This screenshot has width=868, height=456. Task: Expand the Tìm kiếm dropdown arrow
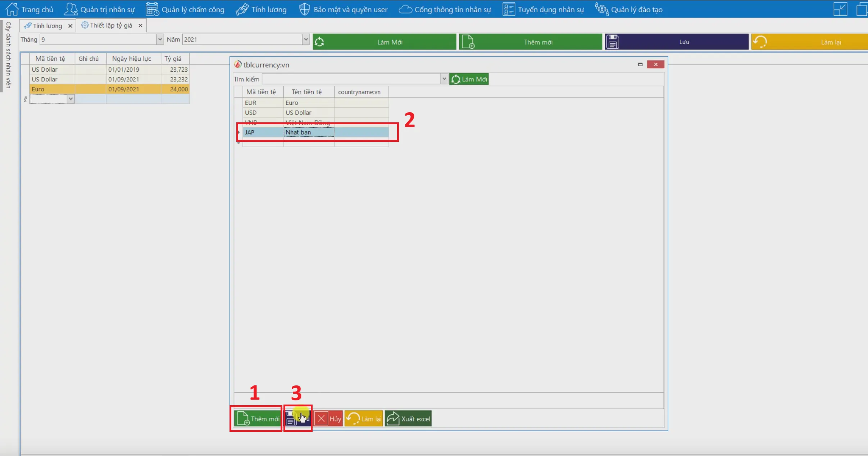[x=444, y=79]
